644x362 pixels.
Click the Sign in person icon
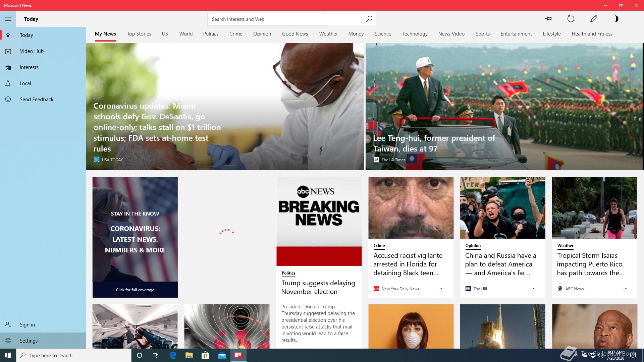8,324
